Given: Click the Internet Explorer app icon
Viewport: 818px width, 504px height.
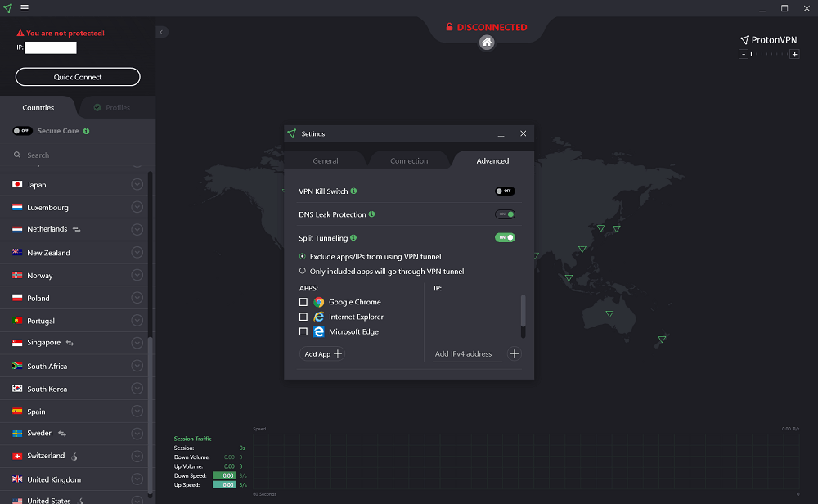Looking at the screenshot, I should coord(319,317).
